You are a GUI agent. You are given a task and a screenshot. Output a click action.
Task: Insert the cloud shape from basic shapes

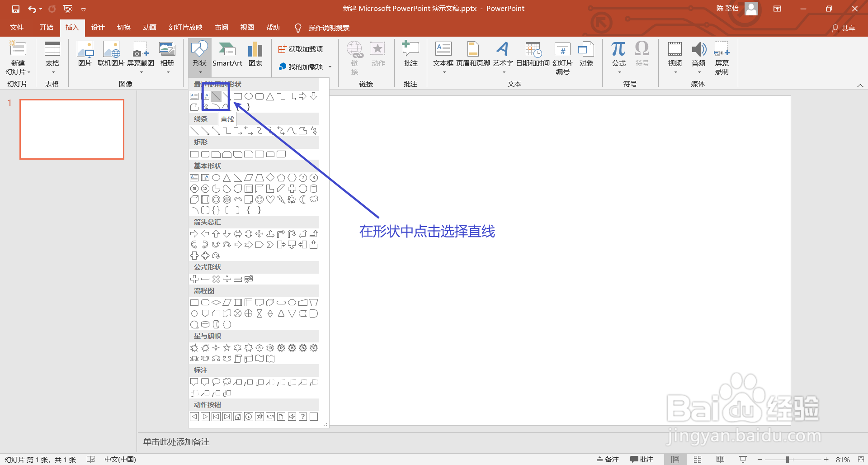click(x=314, y=199)
